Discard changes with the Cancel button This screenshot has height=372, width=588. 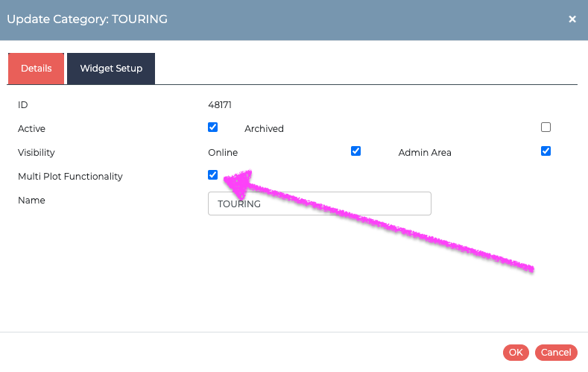click(556, 353)
